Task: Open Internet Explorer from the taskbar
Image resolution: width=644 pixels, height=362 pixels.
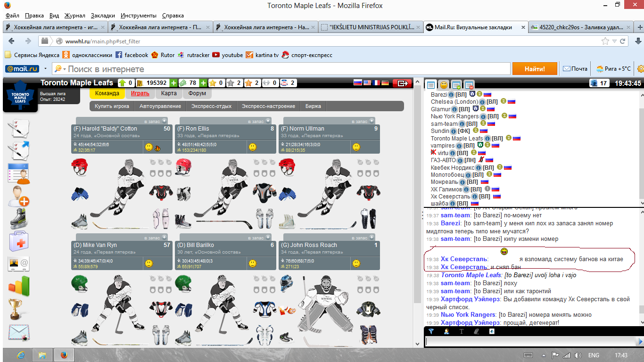Action: coord(20,355)
